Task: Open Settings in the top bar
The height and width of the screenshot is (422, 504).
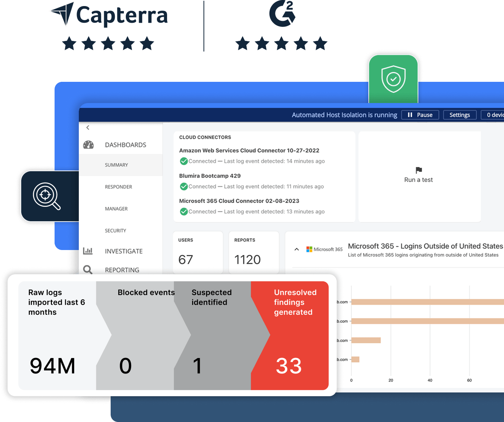Action: 460,114
